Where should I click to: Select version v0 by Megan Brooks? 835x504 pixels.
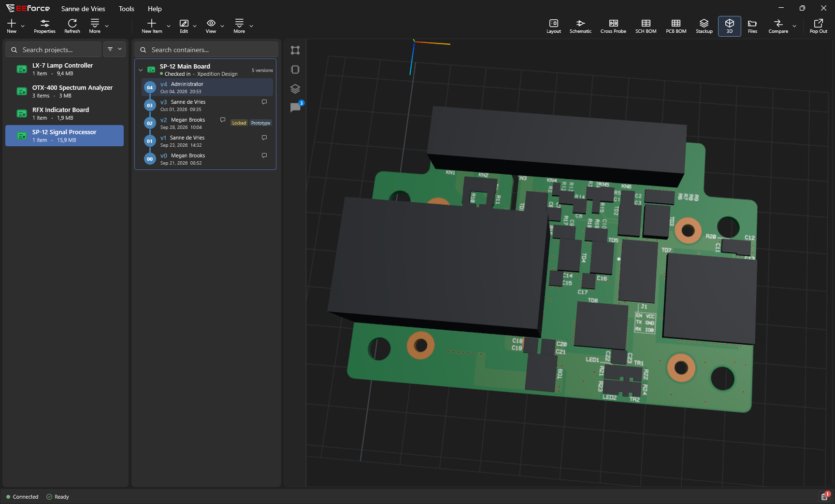click(207, 159)
